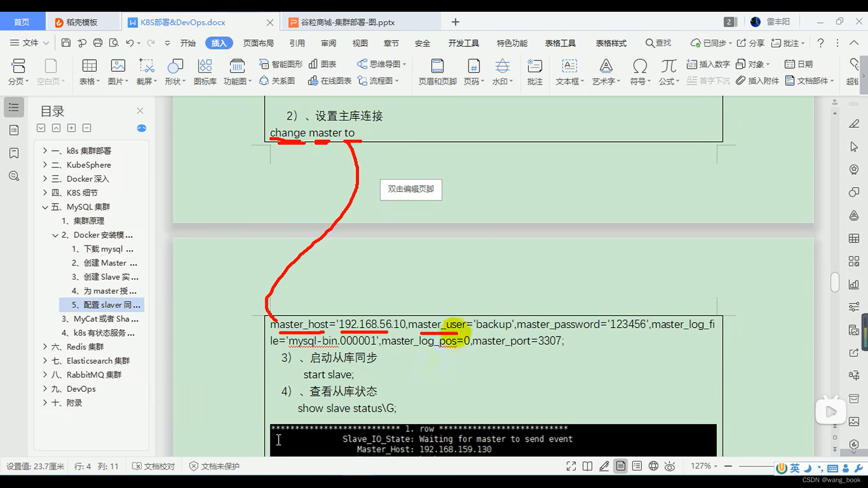Viewport: 868px width, 488px height.
Task: Click the fullscreen icon in status bar
Action: [x=571, y=466]
